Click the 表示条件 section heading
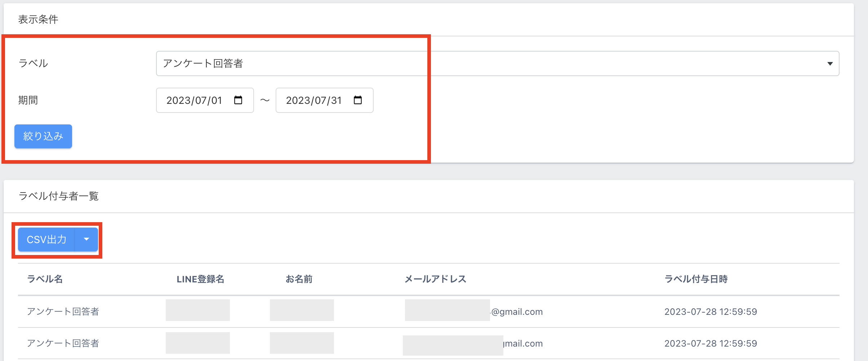The image size is (868, 361). 38,19
